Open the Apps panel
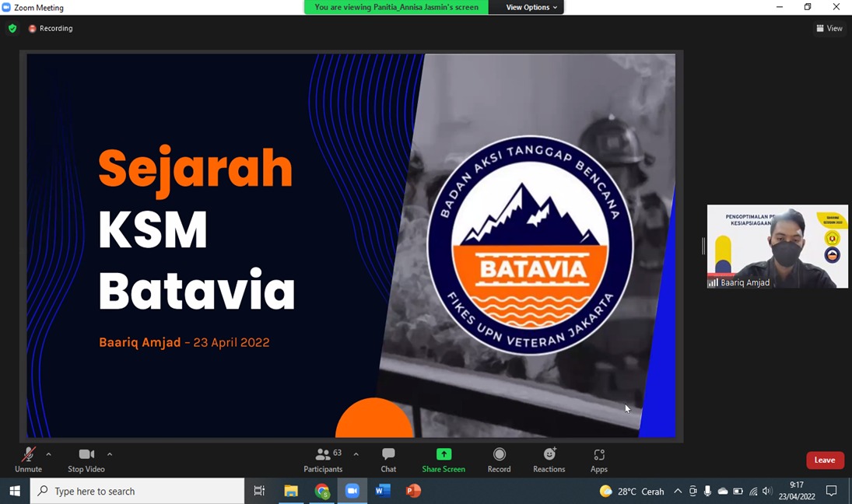 [x=598, y=459]
